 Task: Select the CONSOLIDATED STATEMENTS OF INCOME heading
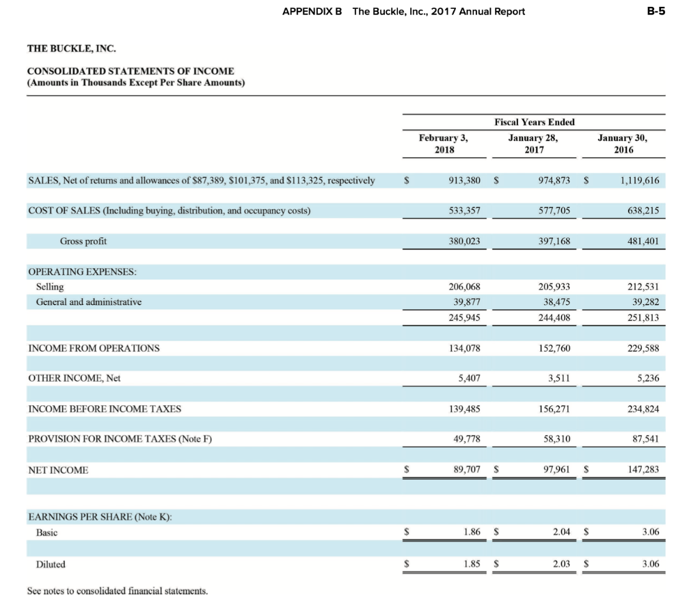click(x=130, y=71)
